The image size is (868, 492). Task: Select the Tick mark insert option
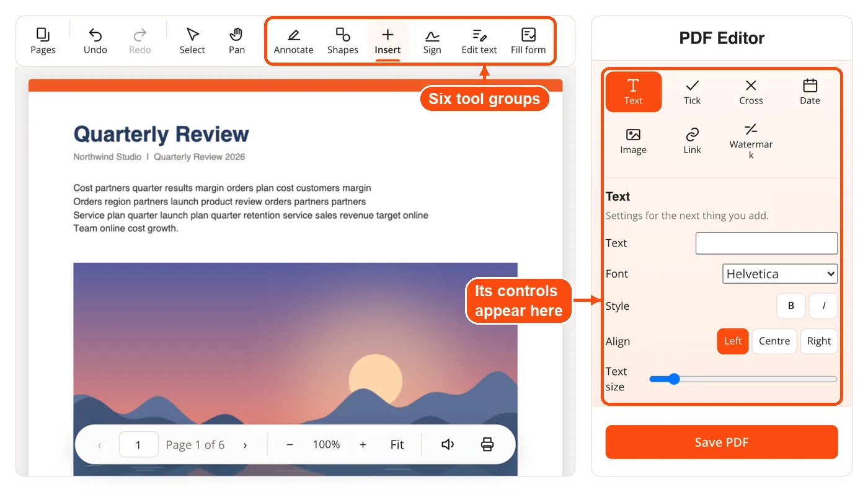tap(693, 92)
